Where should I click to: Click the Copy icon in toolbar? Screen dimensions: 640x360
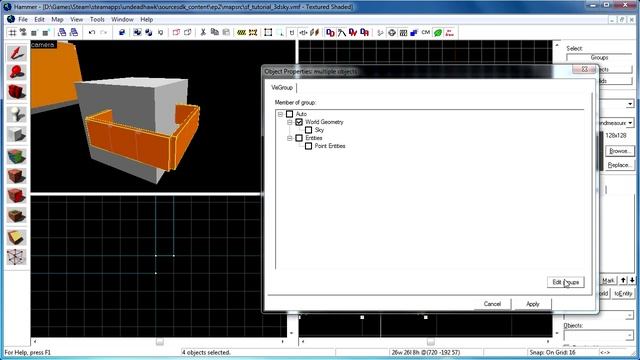tap(214, 33)
